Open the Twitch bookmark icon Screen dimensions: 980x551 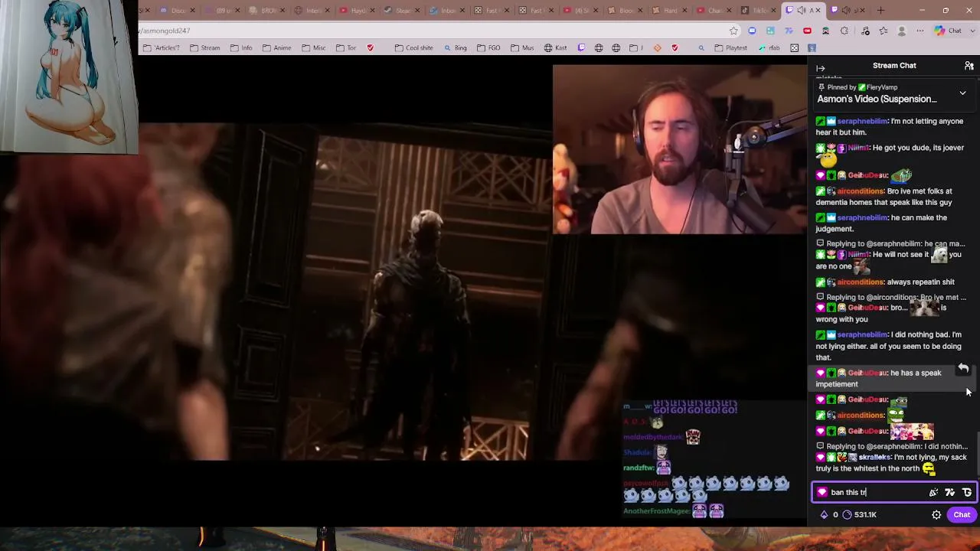[582, 48]
